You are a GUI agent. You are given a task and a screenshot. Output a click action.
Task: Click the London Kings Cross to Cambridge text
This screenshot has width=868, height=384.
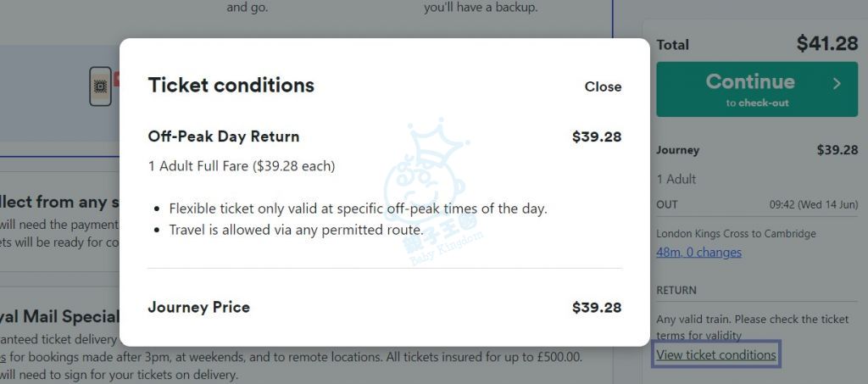[x=736, y=233]
